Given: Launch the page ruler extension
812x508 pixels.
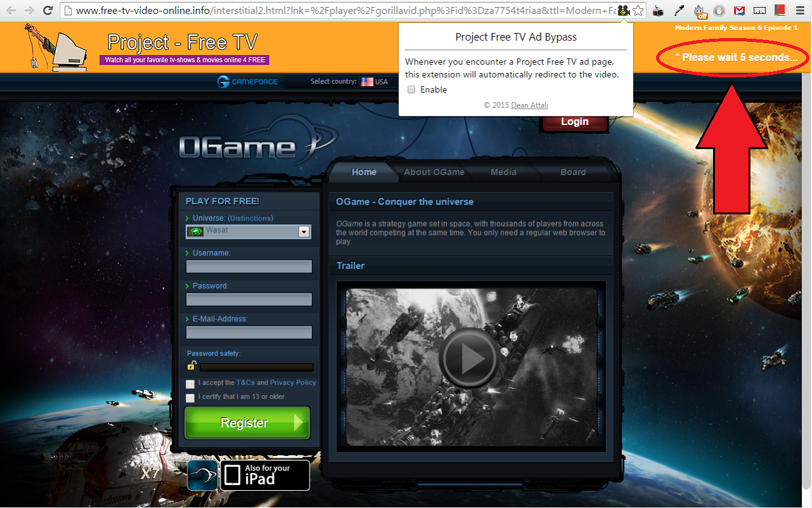Looking at the screenshot, I should [759, 11].
